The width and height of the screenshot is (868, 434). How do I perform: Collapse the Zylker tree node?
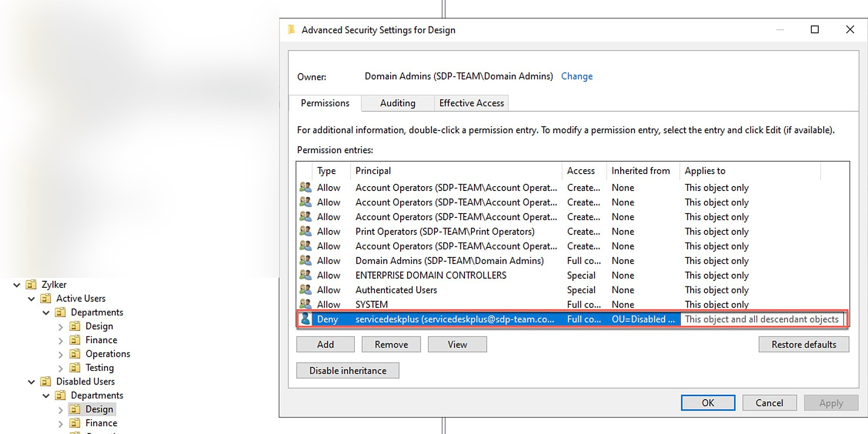point(17,285)
